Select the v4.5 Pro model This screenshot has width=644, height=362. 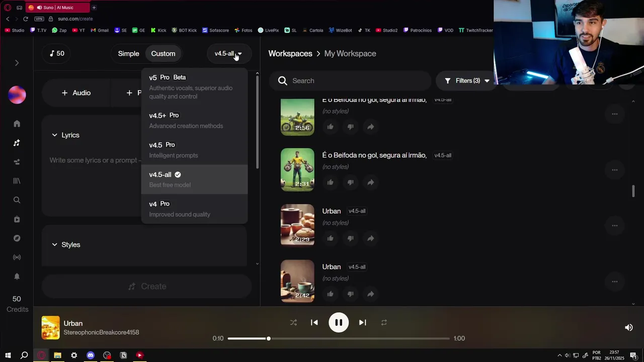[x=194, y=150]
